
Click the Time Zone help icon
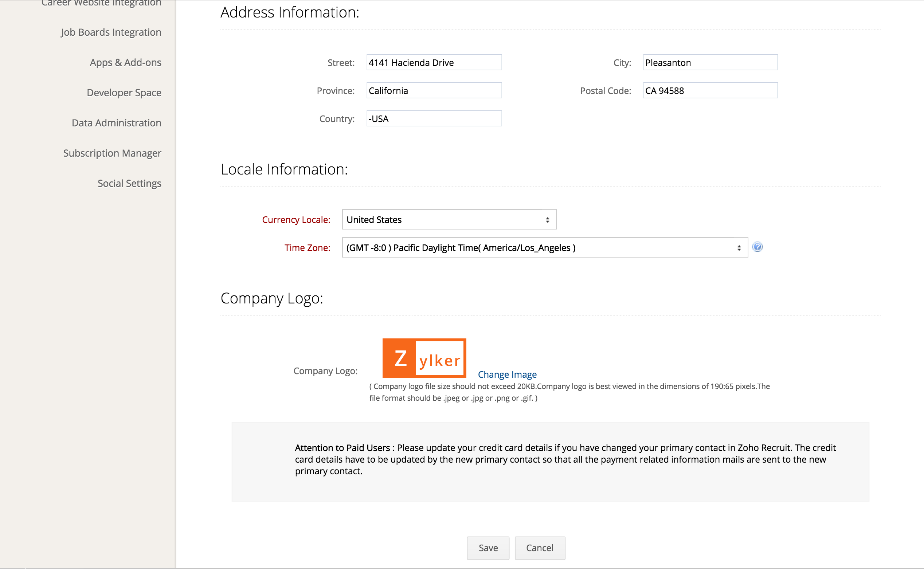click(x=757, y=247)
